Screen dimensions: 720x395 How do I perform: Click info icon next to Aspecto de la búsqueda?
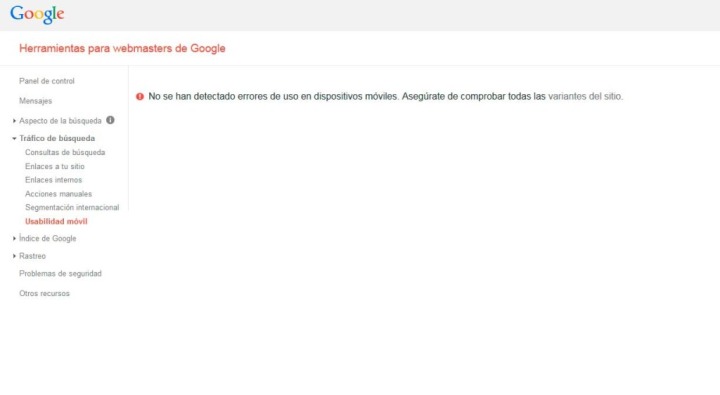coord(110,120)
